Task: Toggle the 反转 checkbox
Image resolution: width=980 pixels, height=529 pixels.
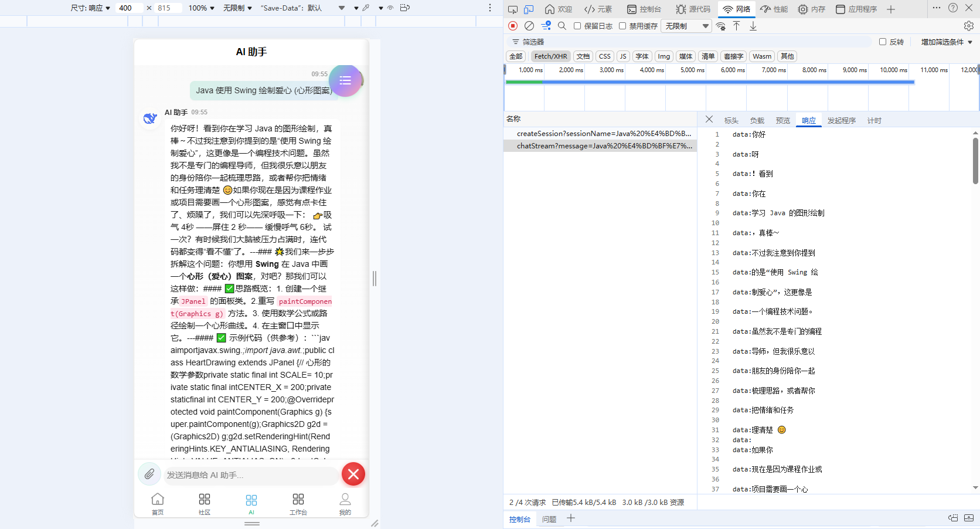Action: pyautogui.click(x=883, y=42)
